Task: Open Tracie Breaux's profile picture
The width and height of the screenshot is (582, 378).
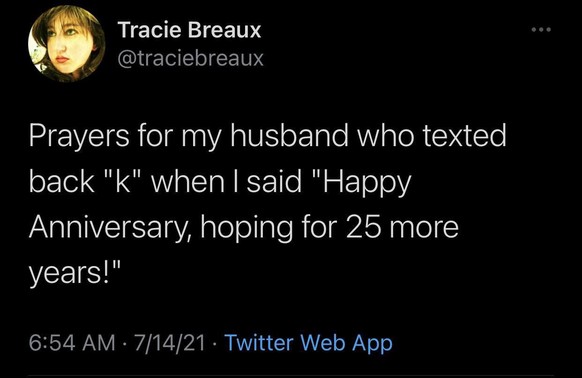Action: [66, 43]
